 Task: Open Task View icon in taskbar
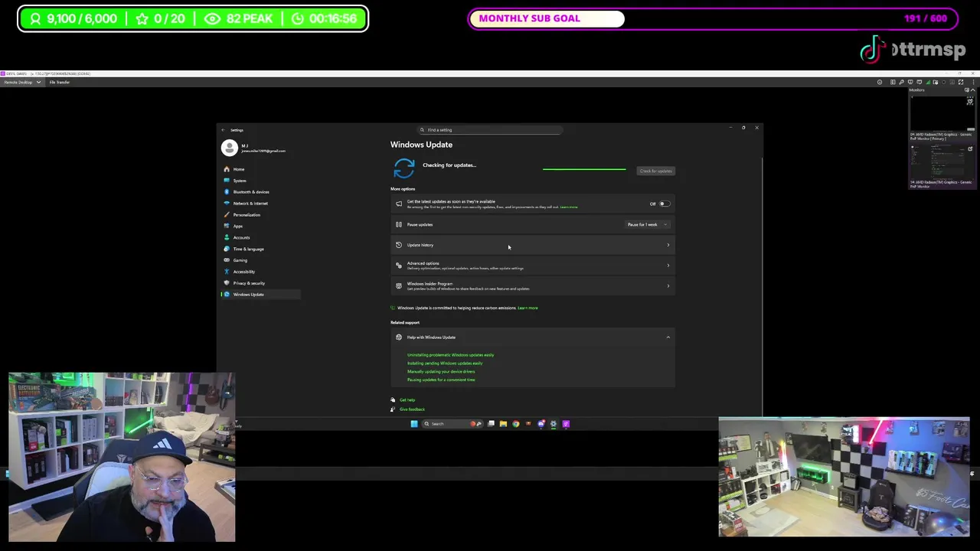[x=491, y=424]
